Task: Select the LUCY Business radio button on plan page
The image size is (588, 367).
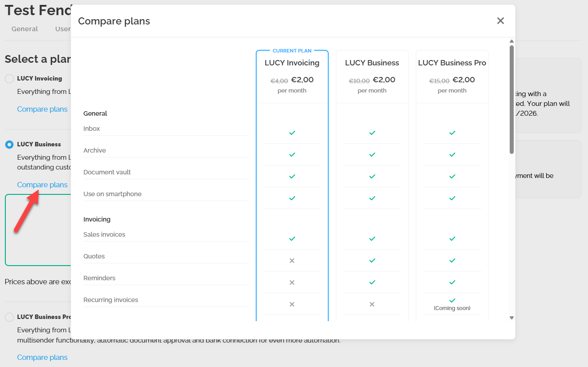Action: tap(9, 145)
